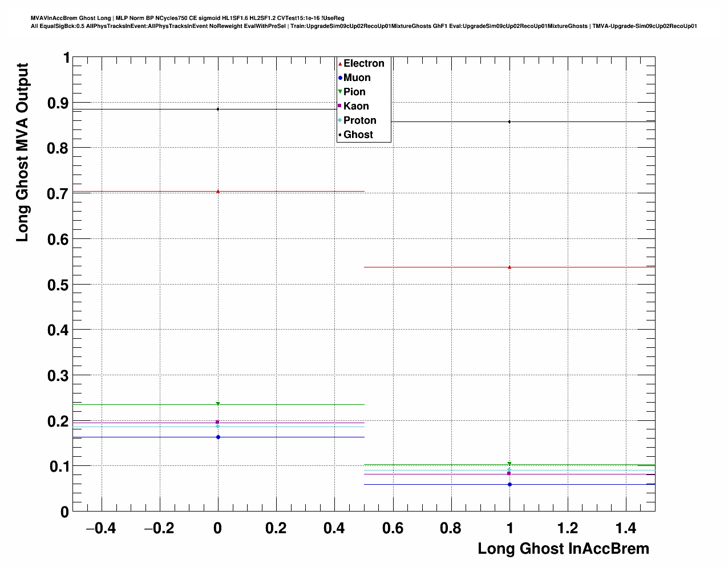This screenshot has width=728, height=568.
Task: Click the Electron data point at InAccBrem 1
Action: coord(509,267)
